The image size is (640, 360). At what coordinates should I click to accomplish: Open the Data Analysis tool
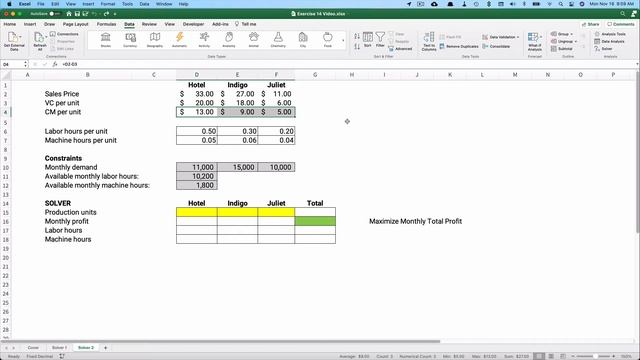(x=609, y=41)
